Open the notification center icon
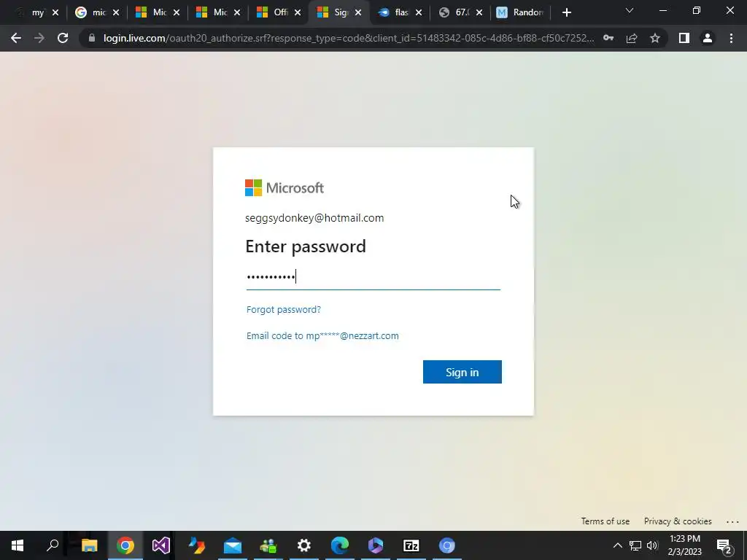 click(x=724, y=546)
